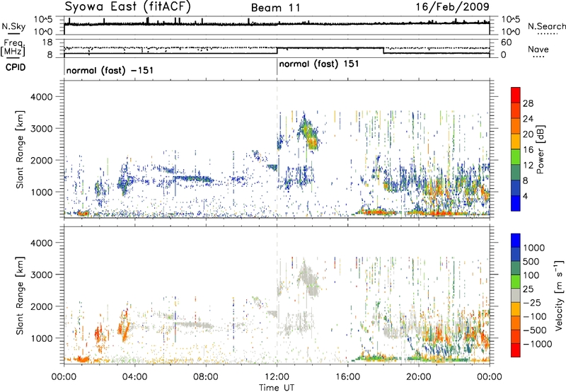Image resolution: width=566 pixels, height=392 pixels.
Task: Click the '-1000' tick on Velocity scale
Action: coord(538,344)
